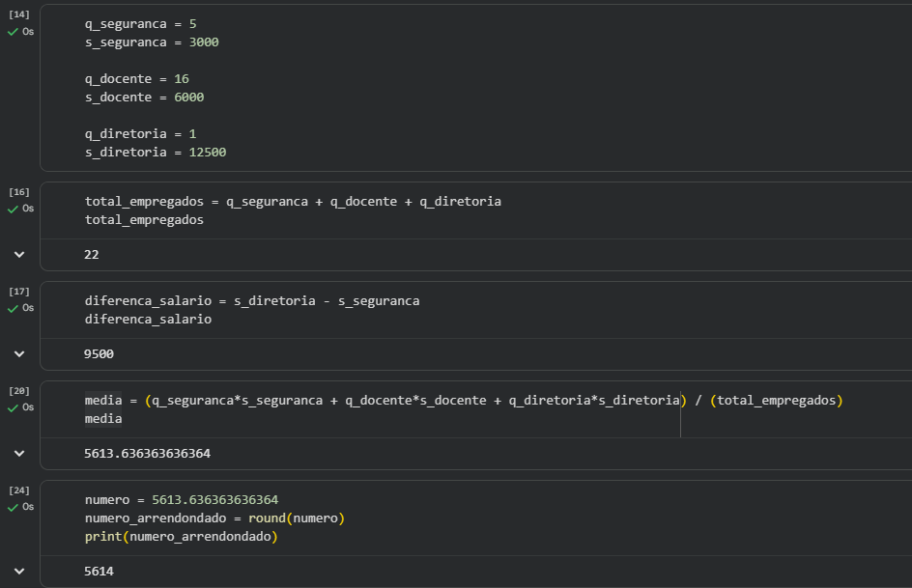The height and width of the screenshot is (588, 912).
Task: Click the diferenca_salario subtraction line
Action: pyautogui.click(x=251, y=301)
